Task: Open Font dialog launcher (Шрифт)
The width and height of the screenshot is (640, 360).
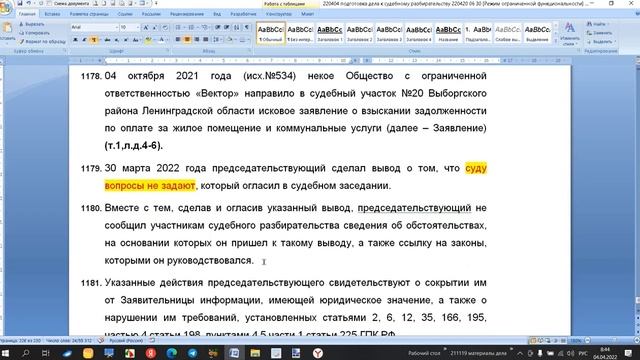Action: click(168, 51)
